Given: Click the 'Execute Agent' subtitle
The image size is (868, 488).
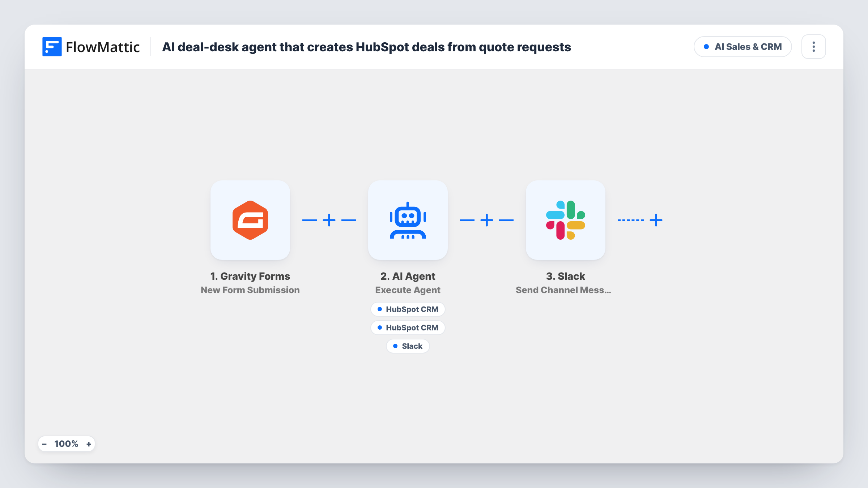Looking at the screenshot, I should tap(408, 290).
